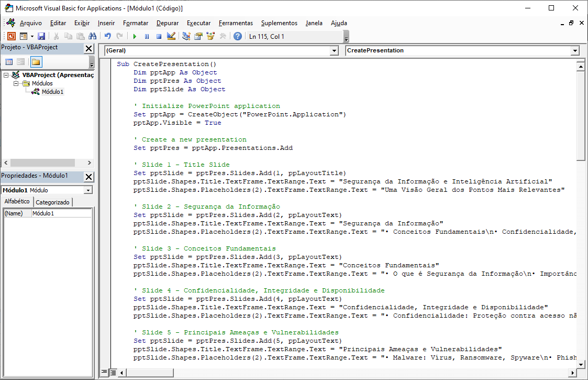Select the VBAProject (Apresentaç root item
This screenshot has height=380, width=588.
[x=58, y=75]
